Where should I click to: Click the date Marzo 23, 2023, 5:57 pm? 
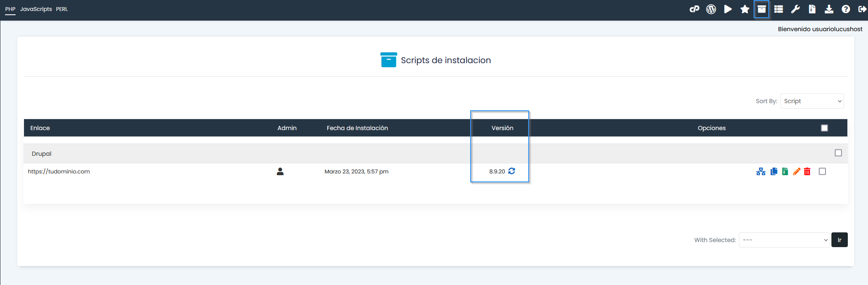pyautogui.click(x=357, y=171)
